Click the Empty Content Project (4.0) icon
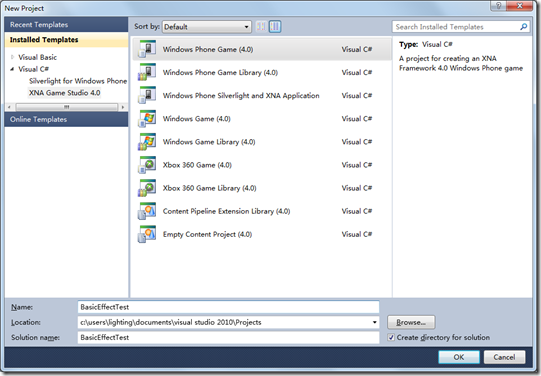The image size is (541, 376). 147,234
